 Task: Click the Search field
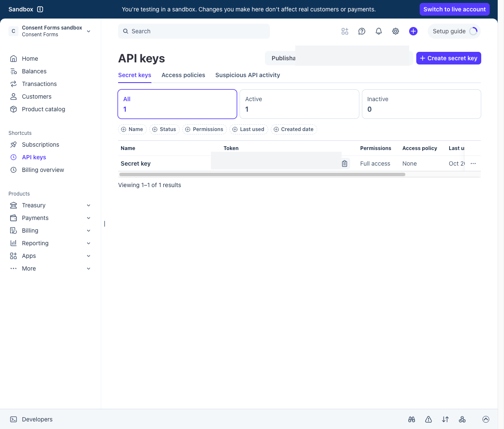pyautogui.click(x=194, y=31)
